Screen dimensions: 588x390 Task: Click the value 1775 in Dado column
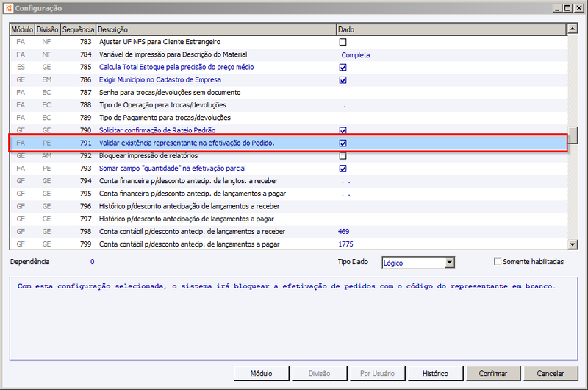click(345, 244)
